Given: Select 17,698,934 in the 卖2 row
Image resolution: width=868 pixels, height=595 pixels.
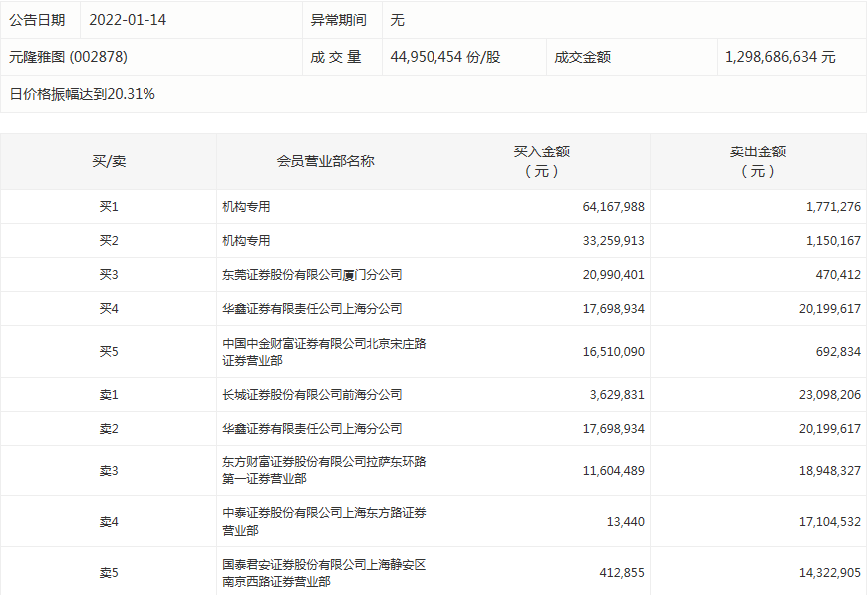Looking at the screenshot, I should [x=613, y=428].
